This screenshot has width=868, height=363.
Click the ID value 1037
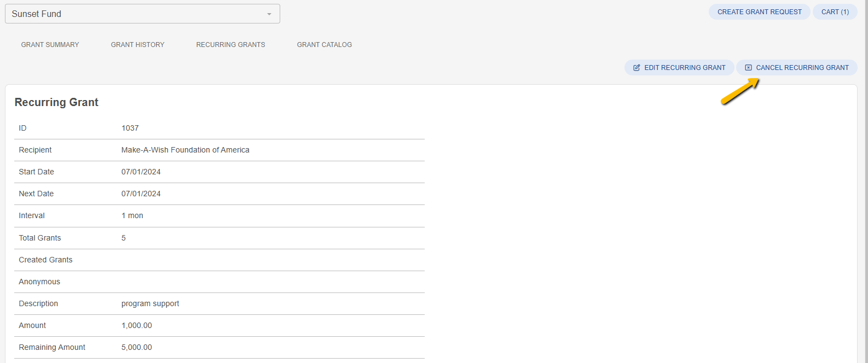(130, 128)
